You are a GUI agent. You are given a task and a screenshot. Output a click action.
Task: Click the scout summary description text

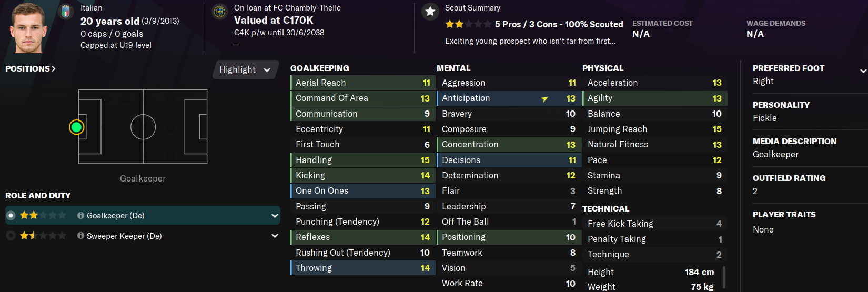click(x=530, y=41)
